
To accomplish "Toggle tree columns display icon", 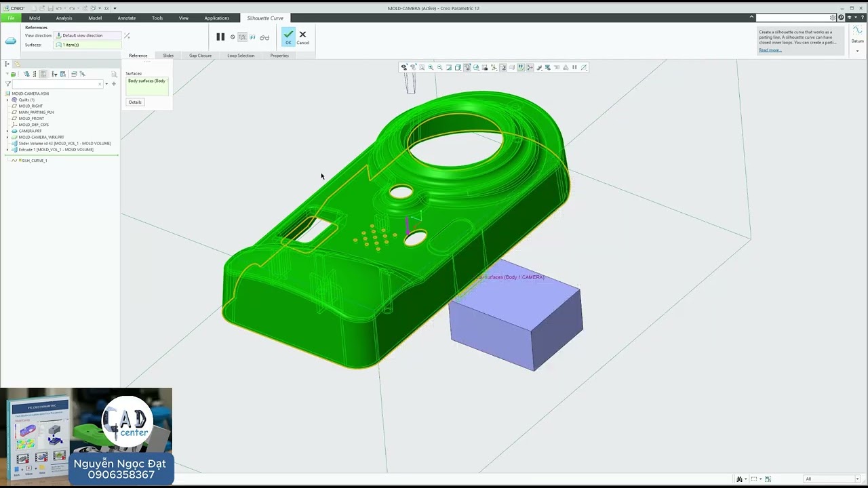I will click(43, 75).
